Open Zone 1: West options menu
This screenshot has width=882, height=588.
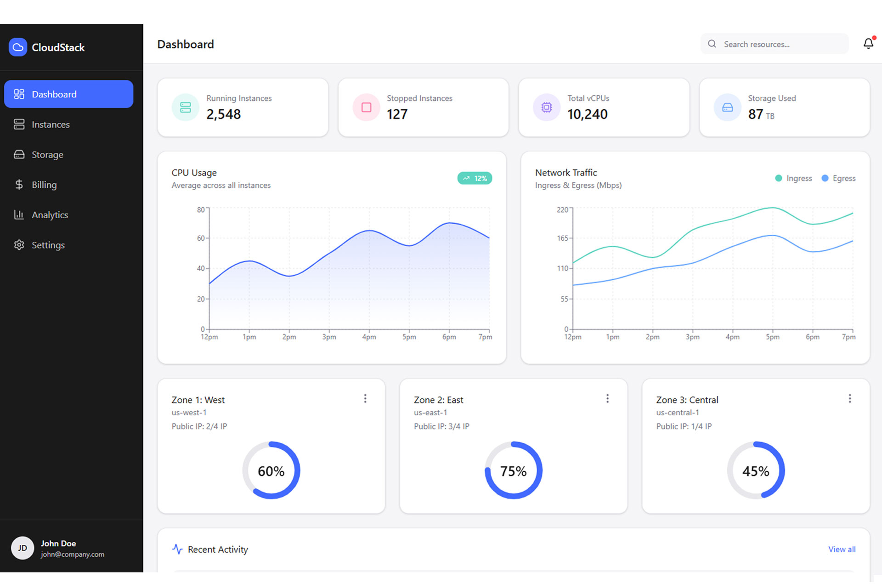tap(365, 398)
